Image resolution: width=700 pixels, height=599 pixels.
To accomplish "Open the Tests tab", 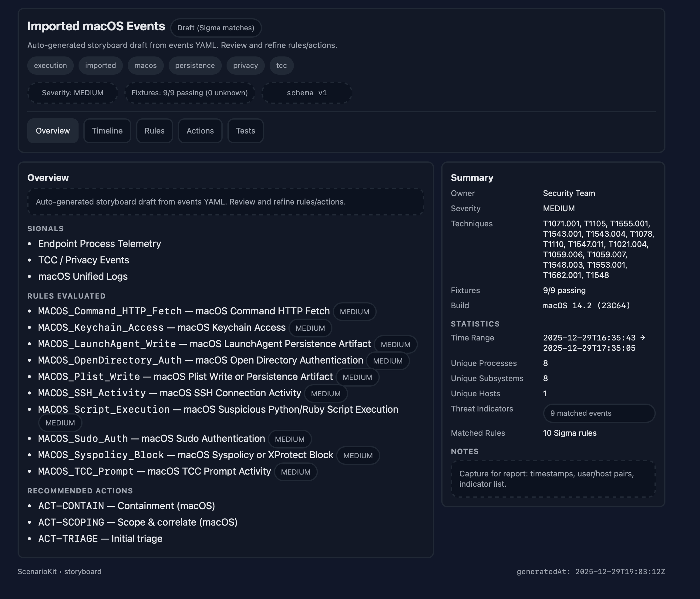I will (245, 131).
